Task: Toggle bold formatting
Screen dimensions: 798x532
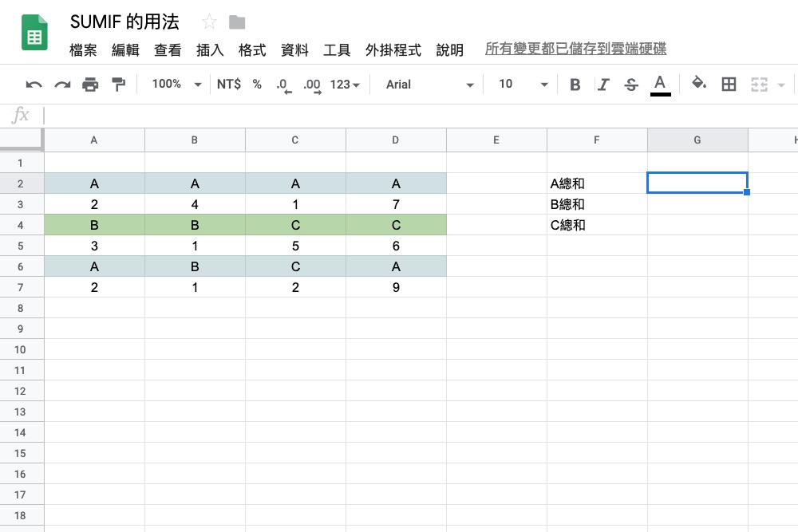Action: click(575, 84)
